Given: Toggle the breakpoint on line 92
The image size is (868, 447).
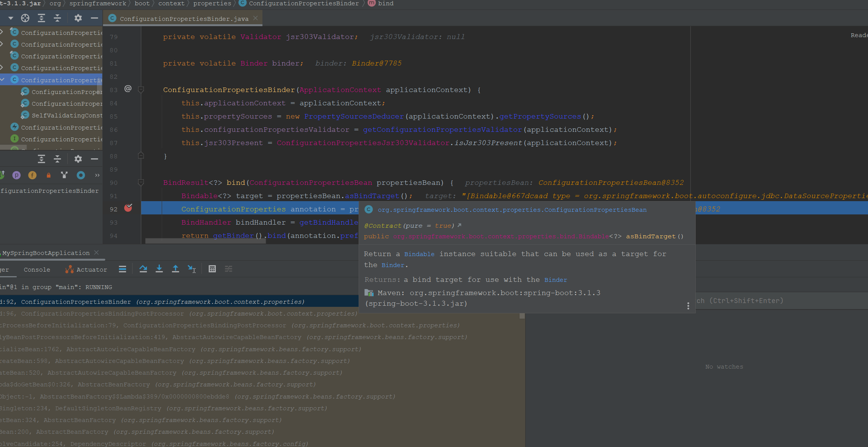Looking at the screenshot, I should click(128, 208).
